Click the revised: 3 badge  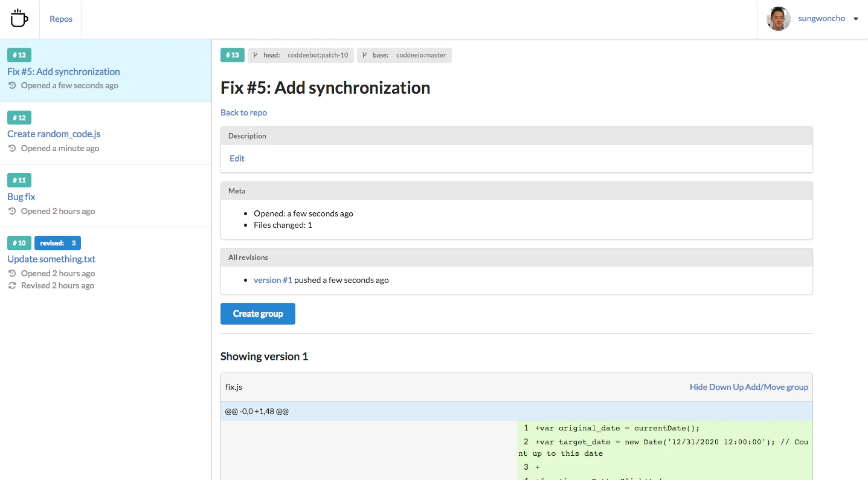pyautogui.click(x=57, y=243)
